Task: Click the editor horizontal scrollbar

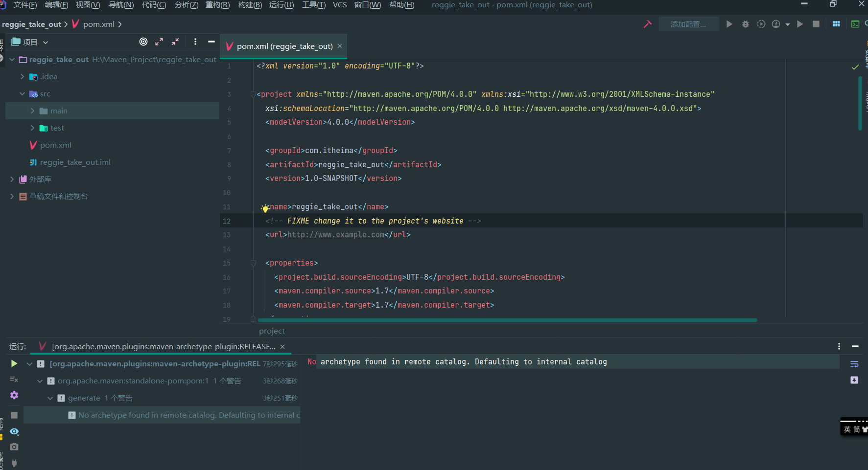Action: [508, 320]
